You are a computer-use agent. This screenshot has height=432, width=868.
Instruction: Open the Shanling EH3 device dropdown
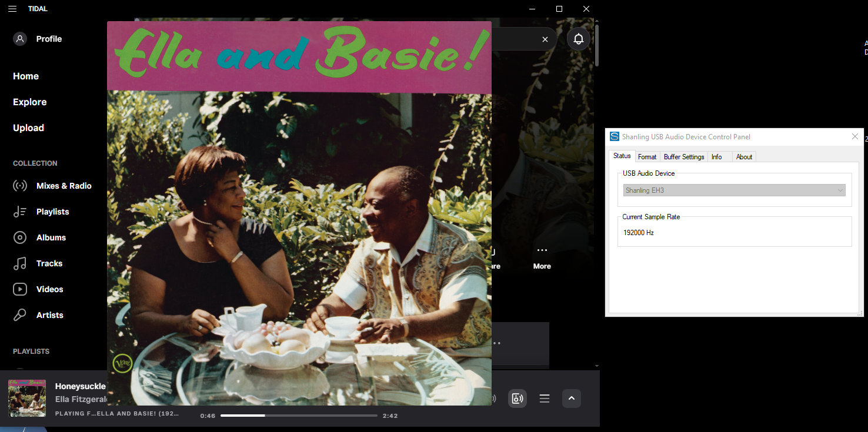point(840,190)
